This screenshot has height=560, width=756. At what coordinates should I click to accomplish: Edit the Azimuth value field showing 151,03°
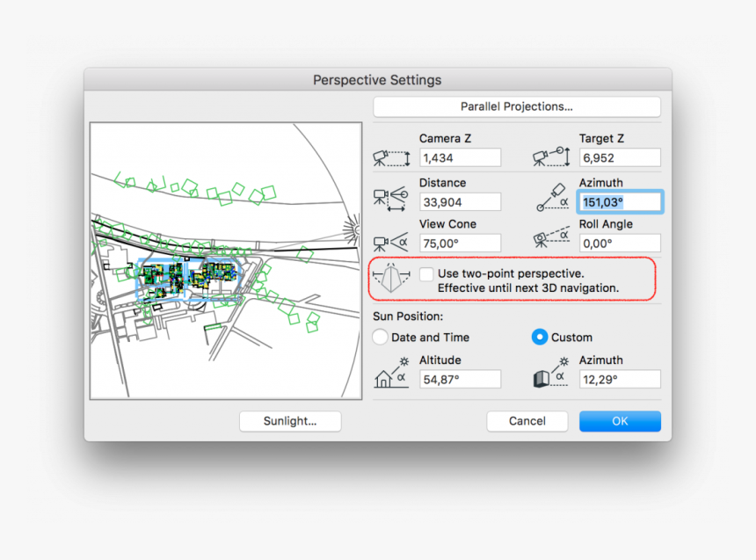pyautogui.click(x=620, y=201)
